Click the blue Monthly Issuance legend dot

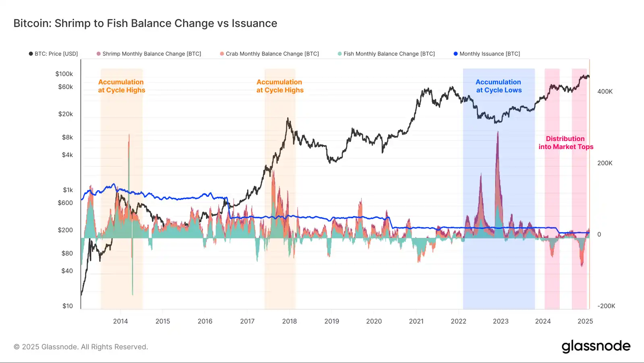click(456, 54)
